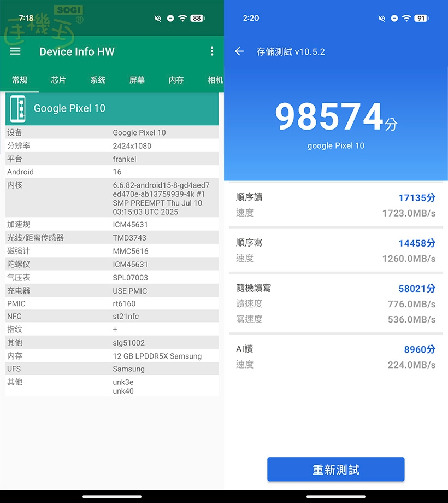Tap the battery 91 indicator
This screenshot has width=448, height=503.
pos(421,19)
